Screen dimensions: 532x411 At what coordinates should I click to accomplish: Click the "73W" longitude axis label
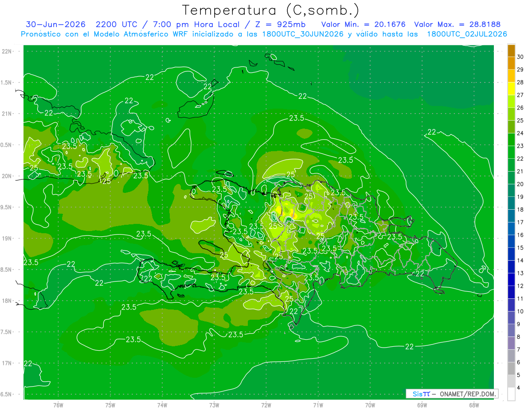[214, 405]
